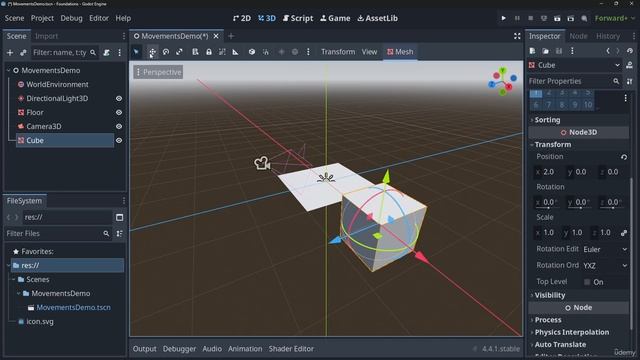Reset Position property revert arrow
640x360 pixels.
(624, 157)
